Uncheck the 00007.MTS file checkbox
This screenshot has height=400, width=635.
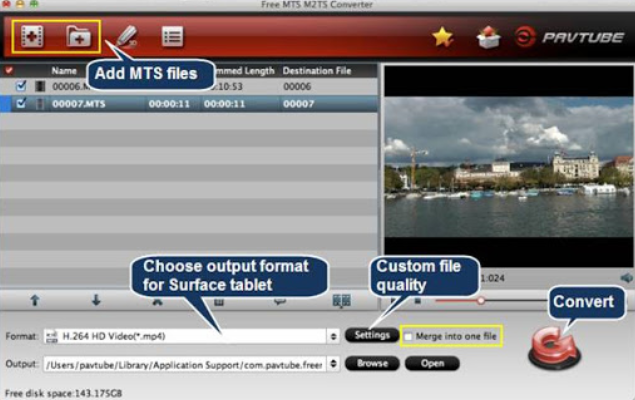pos(21,103)
